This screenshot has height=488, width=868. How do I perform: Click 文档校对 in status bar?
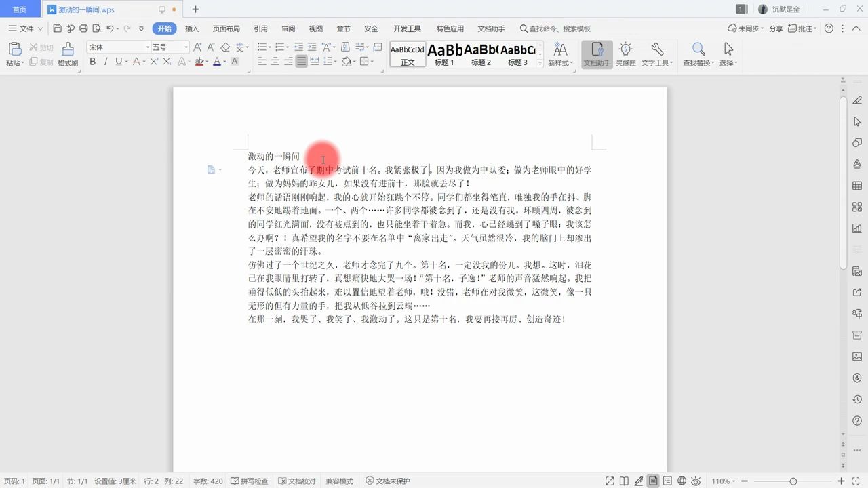(x=296, y=481)
